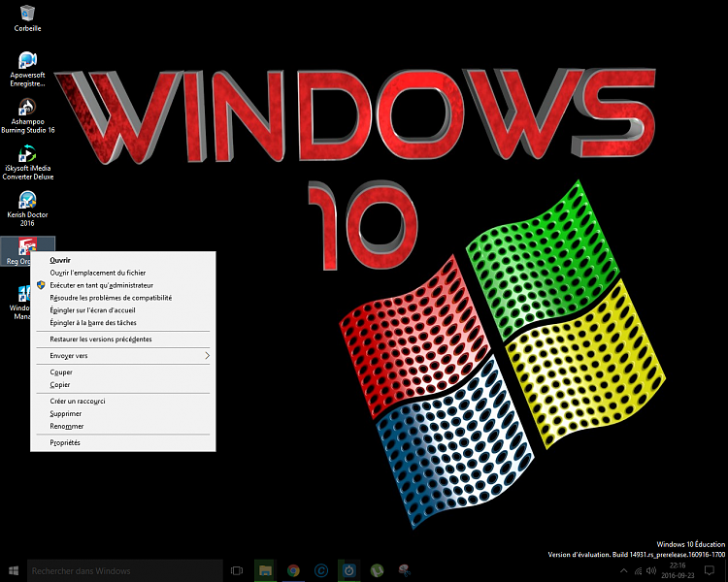
Task: Choose Copier in the context menu
Action: pos(123,385)
